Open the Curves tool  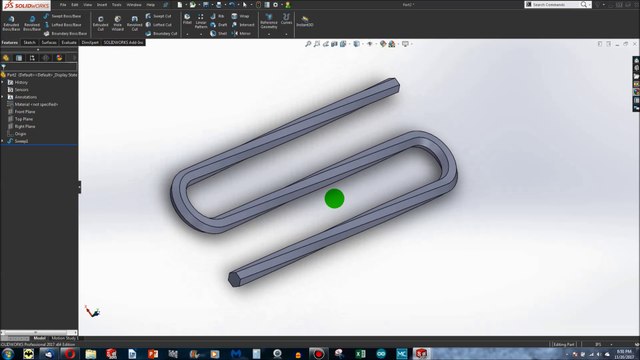(x=287, y=19)
